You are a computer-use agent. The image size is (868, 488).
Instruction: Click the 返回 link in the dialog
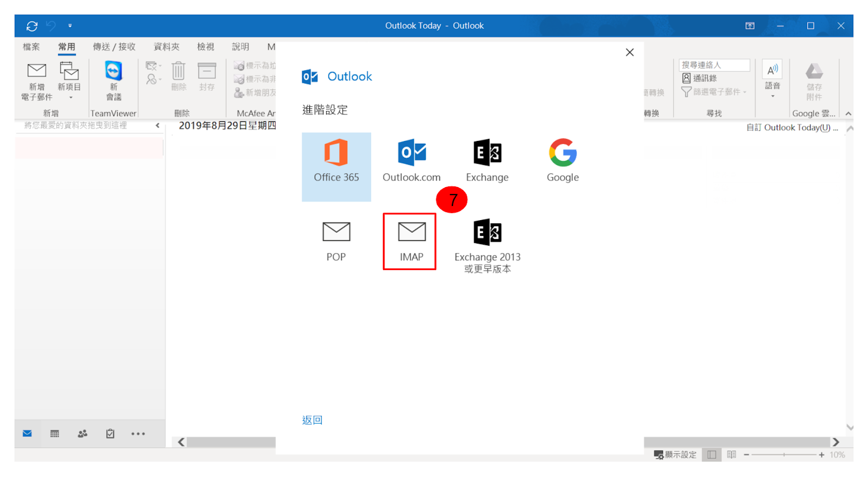[x=312, y=420]
